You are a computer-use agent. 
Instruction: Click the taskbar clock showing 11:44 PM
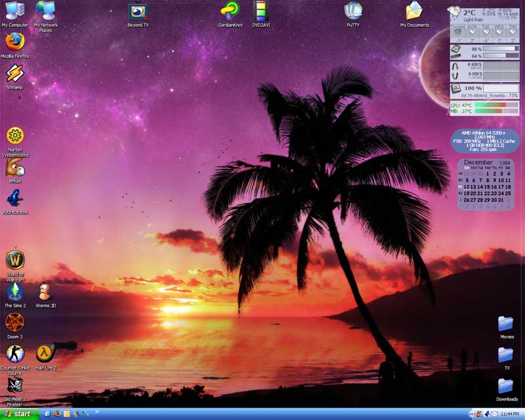510,414
